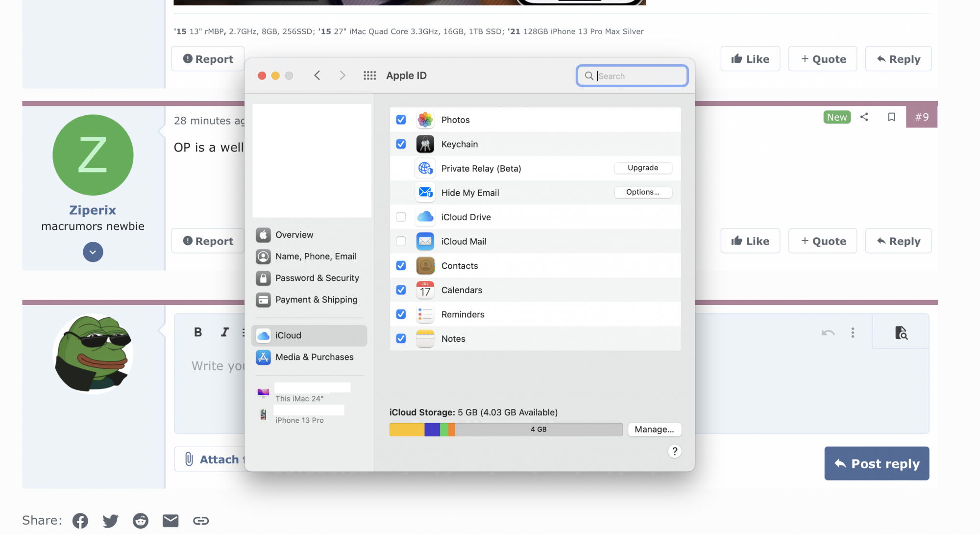Click the preview document icon in editor

pyautogui.click(x=901, y=333)
